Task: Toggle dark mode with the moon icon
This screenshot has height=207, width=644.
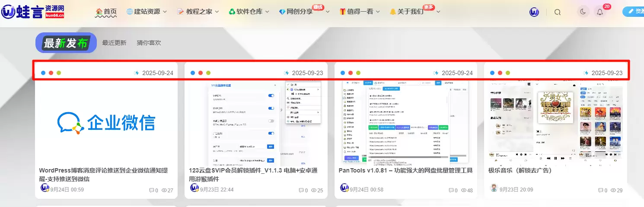Action: click(x=583, y=12)
